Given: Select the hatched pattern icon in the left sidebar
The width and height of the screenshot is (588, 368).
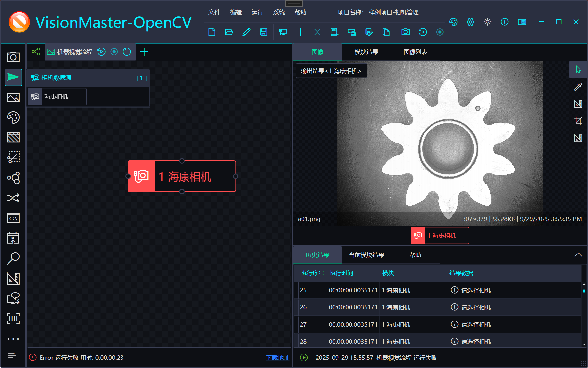Looking at the screenshot, I should [x=13, y=137].
